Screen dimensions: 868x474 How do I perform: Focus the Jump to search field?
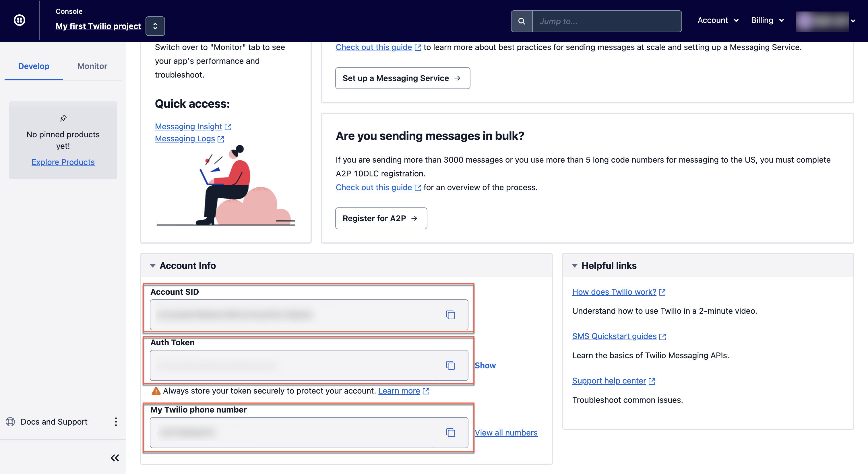point(607,21)
